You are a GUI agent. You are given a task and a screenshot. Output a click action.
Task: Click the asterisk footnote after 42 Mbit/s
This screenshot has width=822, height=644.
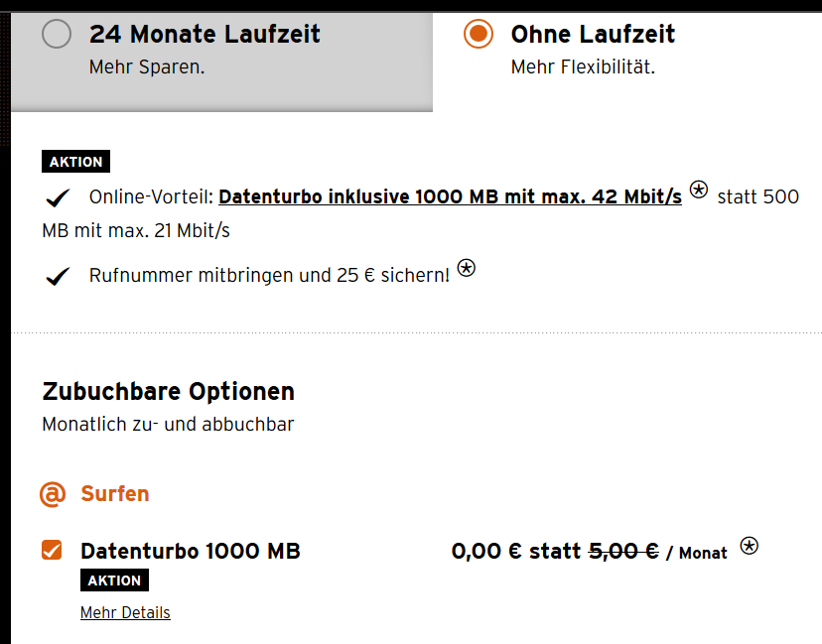point(699,191)
